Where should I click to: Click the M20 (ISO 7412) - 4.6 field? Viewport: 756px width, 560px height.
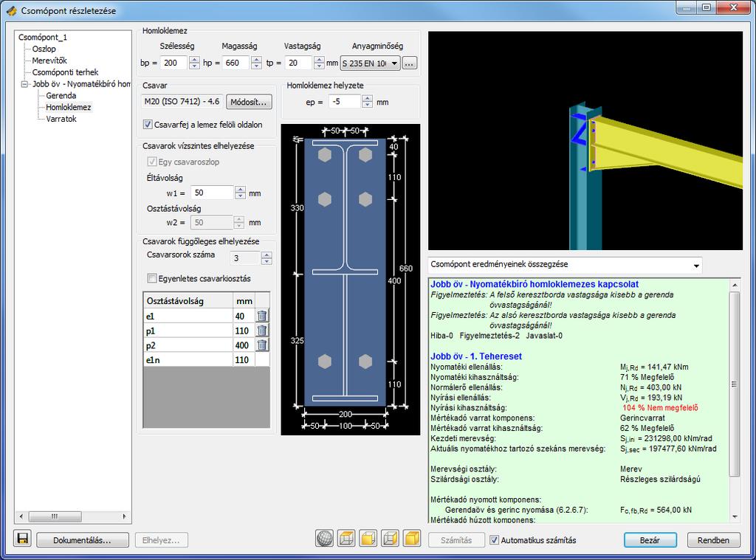tap(182, 102)
